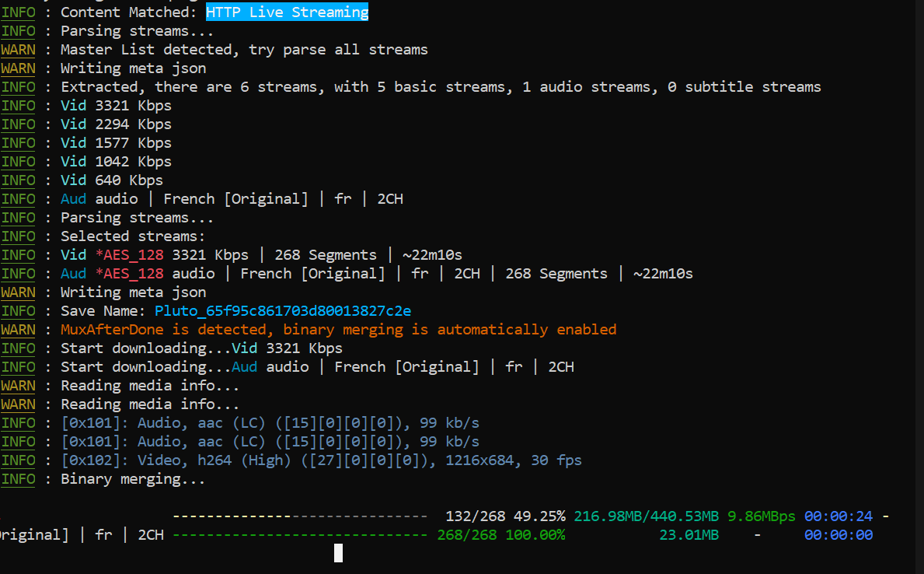Click first 'Writing meta json' warning

[133, 68]
